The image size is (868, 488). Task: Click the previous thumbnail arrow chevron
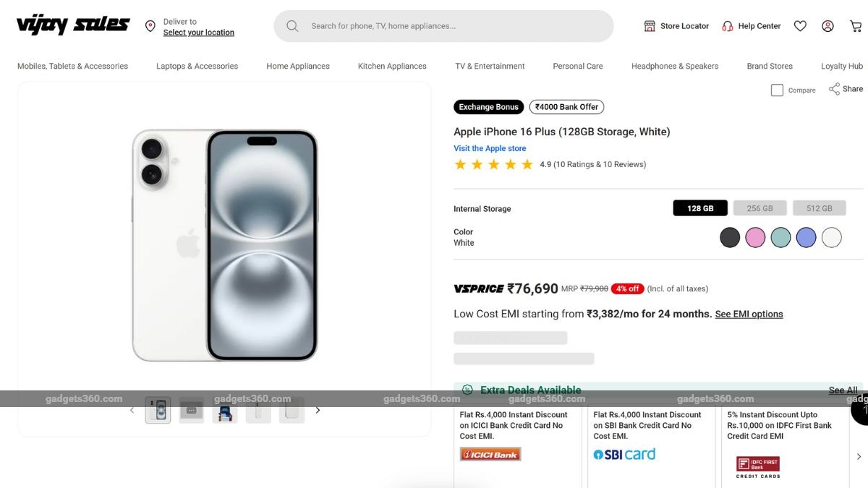click(x=132, y=409)
